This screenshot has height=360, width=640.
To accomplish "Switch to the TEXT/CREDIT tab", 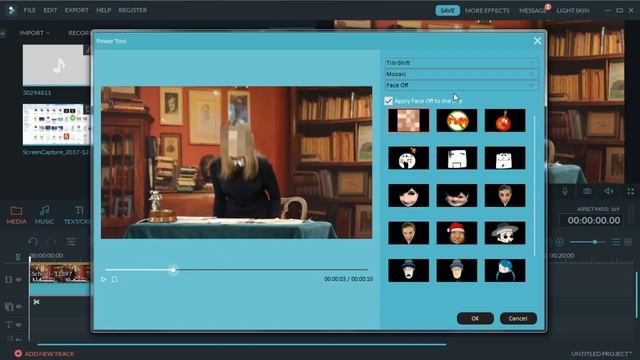I will [77, 215].
